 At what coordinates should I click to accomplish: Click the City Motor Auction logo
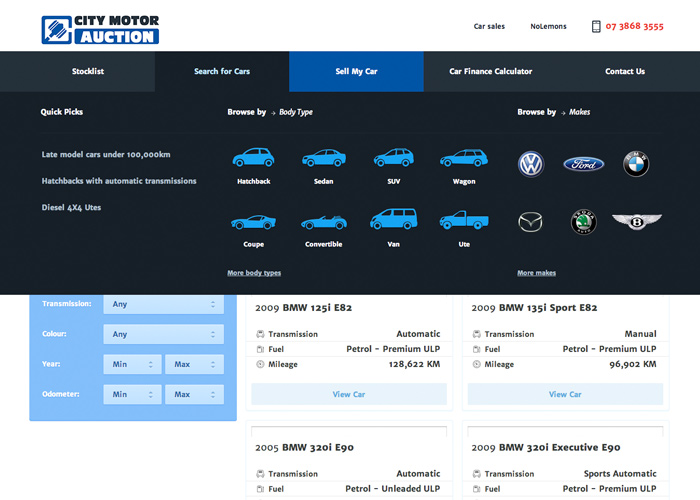[100, 30]
